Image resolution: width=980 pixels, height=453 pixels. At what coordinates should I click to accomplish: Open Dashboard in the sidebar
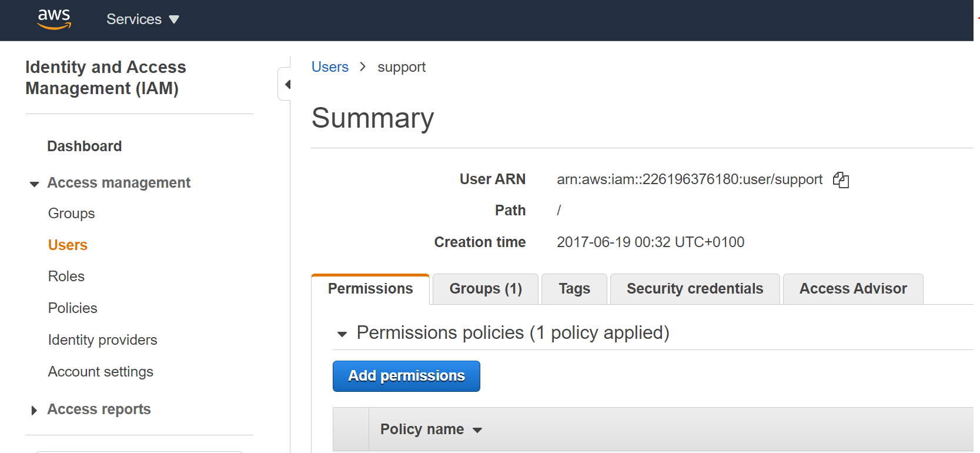(84, 146)
